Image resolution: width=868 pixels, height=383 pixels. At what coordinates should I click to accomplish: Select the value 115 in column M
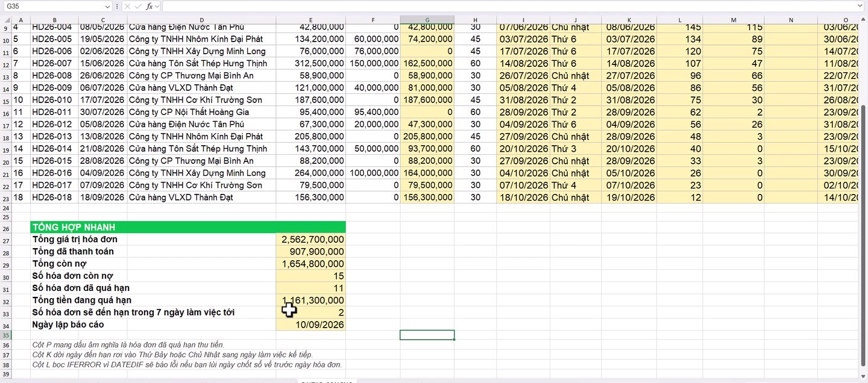(734, 27)
